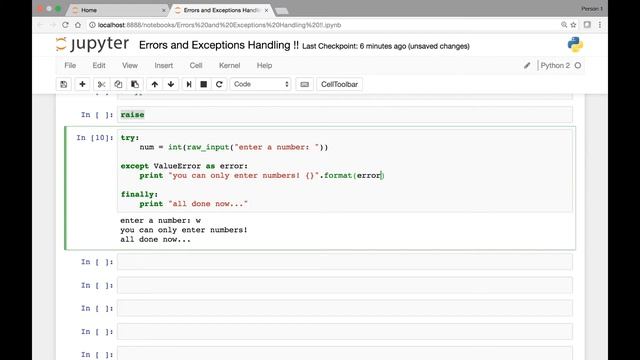
Task: Open the Insert menu
Action: [x=164, y=65]
